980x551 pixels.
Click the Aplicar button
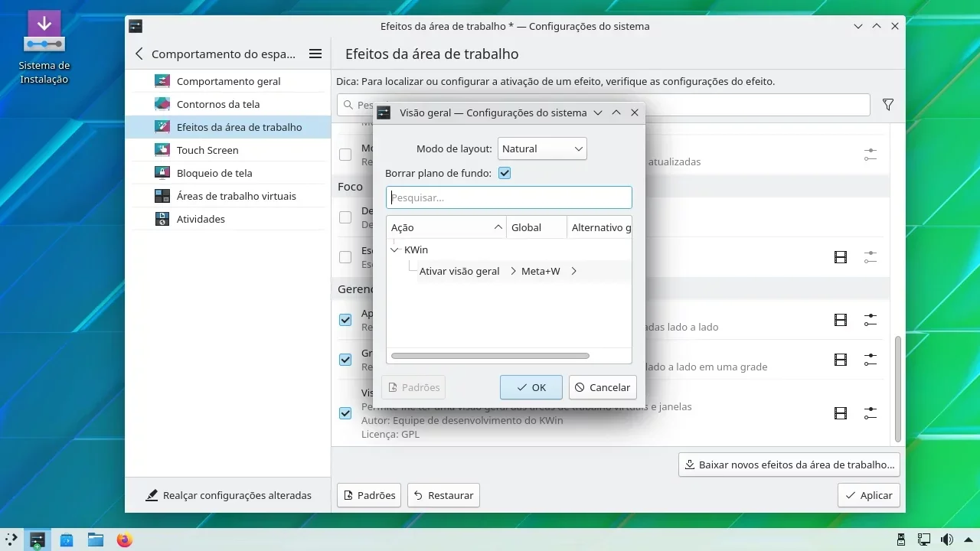pyautogui.click(x=869, y=495)
